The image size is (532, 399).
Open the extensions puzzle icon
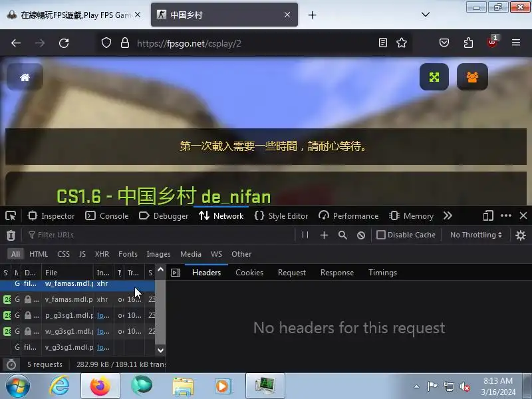468,43
